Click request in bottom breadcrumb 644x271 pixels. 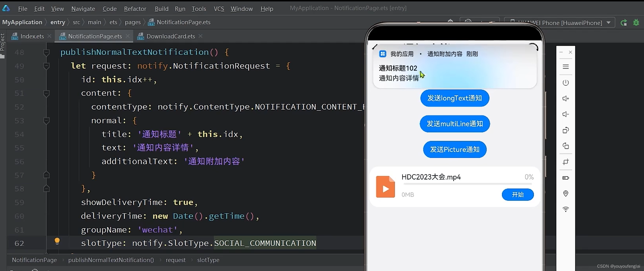[x=175, y=260]
